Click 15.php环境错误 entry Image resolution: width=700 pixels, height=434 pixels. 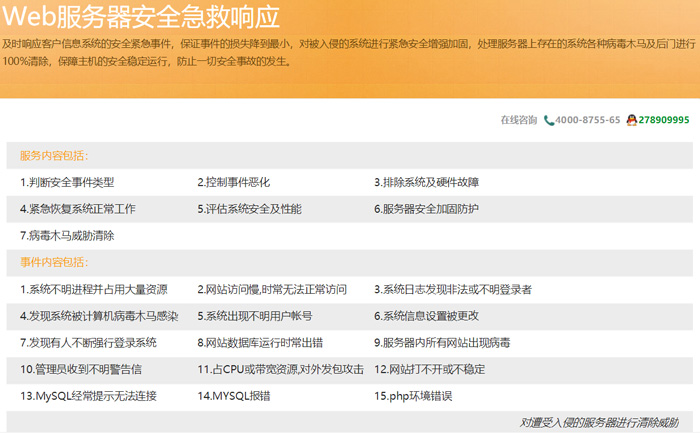pos(414,396)
